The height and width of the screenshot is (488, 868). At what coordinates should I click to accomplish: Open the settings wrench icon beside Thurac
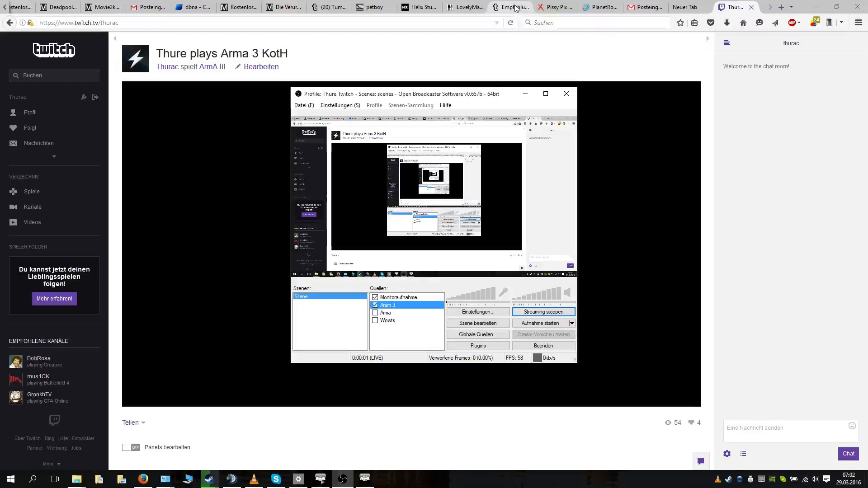point(84,97)
